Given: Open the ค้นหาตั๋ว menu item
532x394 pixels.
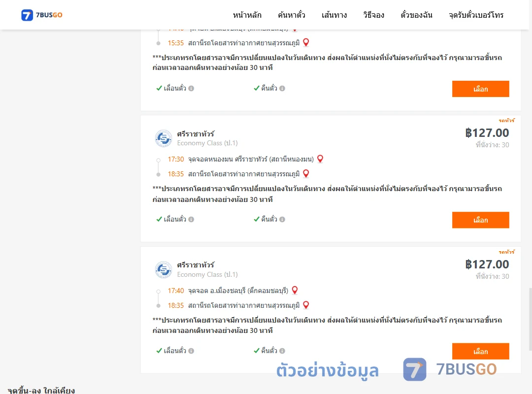Looking at the screenshot, I should click(x=292, y=15).
